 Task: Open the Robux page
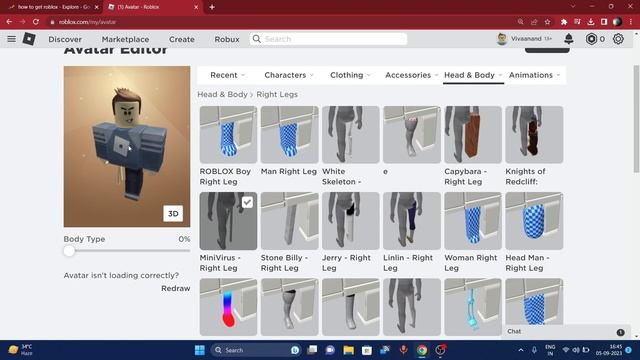227,39
